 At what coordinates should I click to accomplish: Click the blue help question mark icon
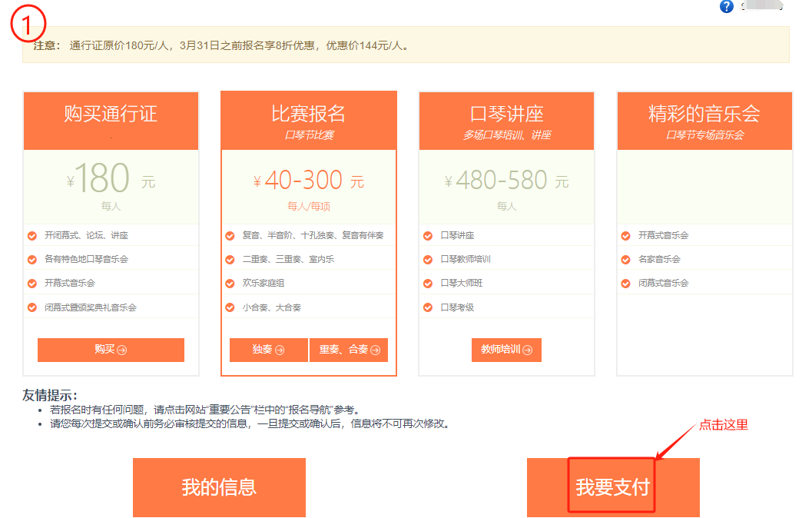point(727,7)
